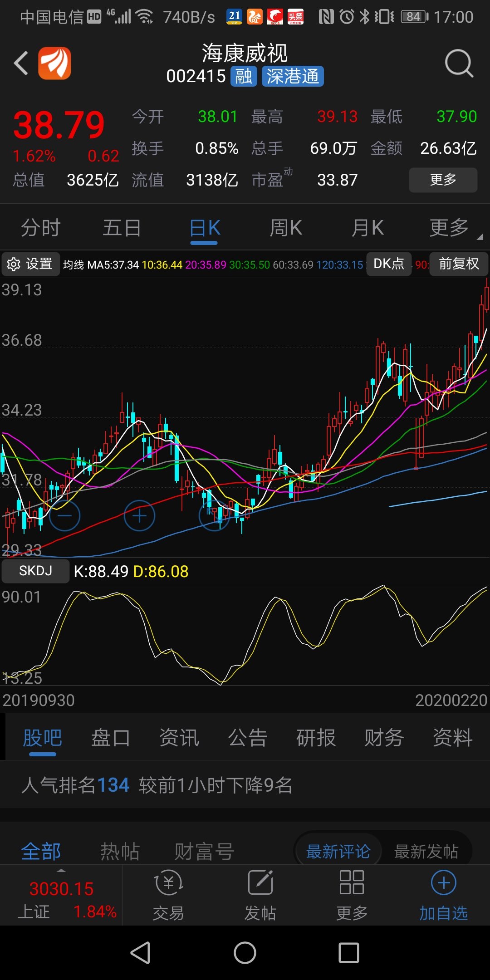Tap the SKDJ indicator sub-chart

point(245,635)
